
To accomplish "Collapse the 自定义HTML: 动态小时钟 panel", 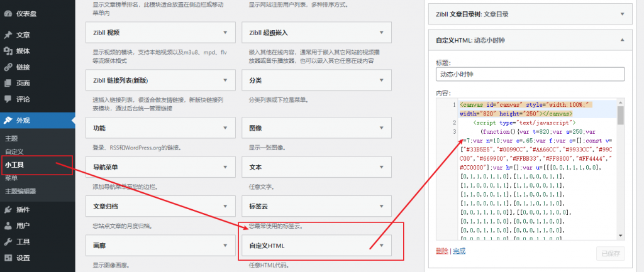I will pyautogui.click(x=622, y=40).
